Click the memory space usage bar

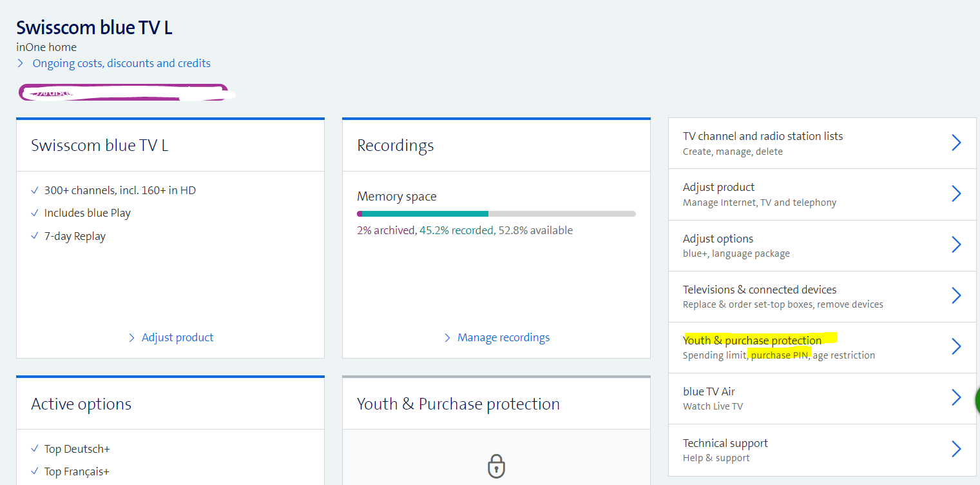click(x=496, y=213)
